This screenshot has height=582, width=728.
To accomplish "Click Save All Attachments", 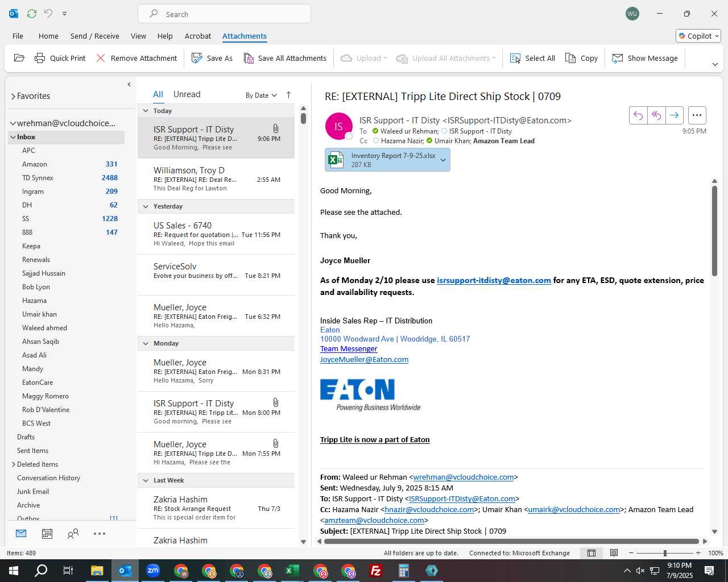I will (x=285, y=58).
